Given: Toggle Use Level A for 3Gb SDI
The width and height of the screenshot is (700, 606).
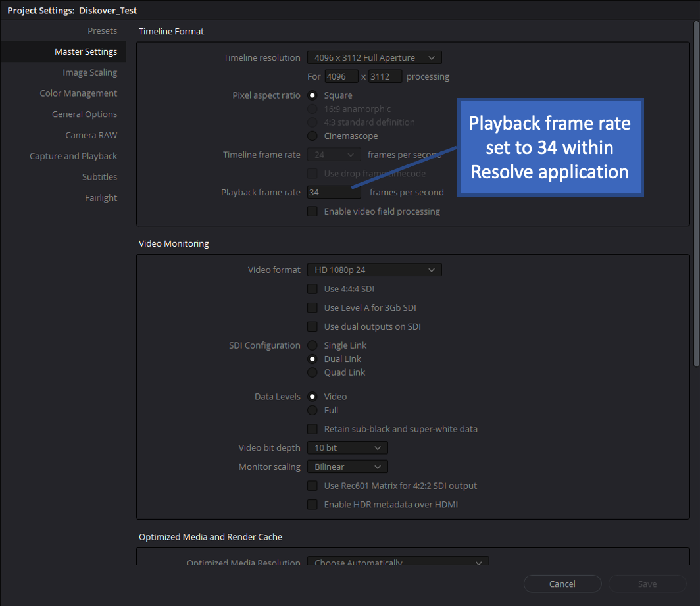Looking at the screenshot, I should (x=312, y=308).
